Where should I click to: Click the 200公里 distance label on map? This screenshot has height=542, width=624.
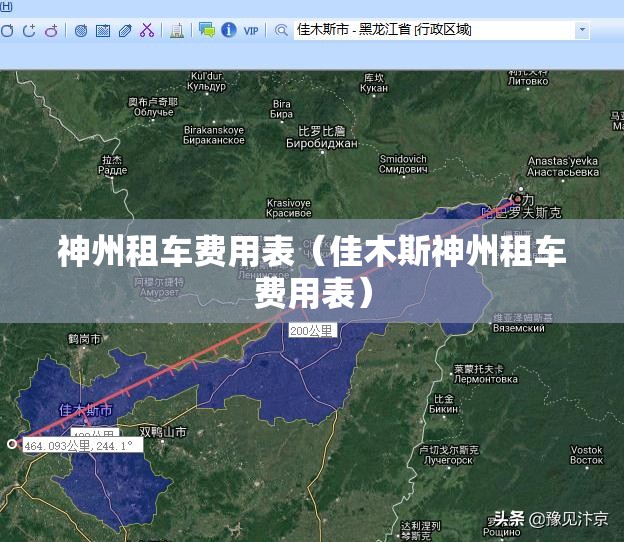(313, 331)
